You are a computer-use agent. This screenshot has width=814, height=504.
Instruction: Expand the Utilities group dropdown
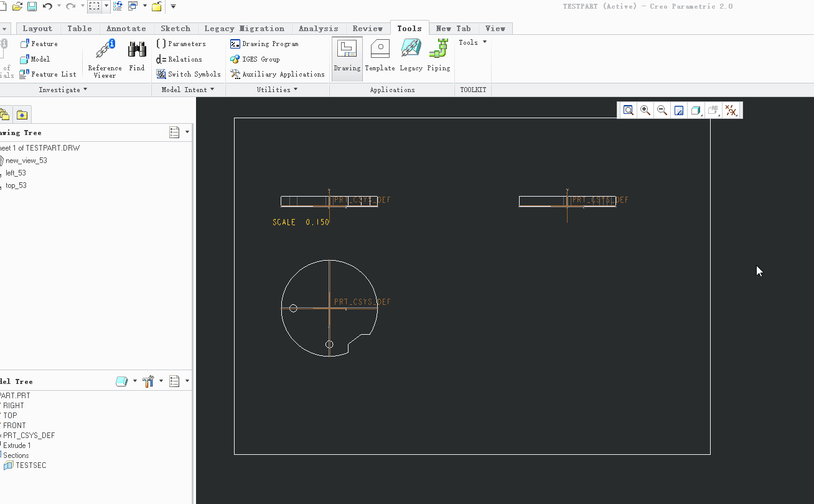tap(277, 90)
